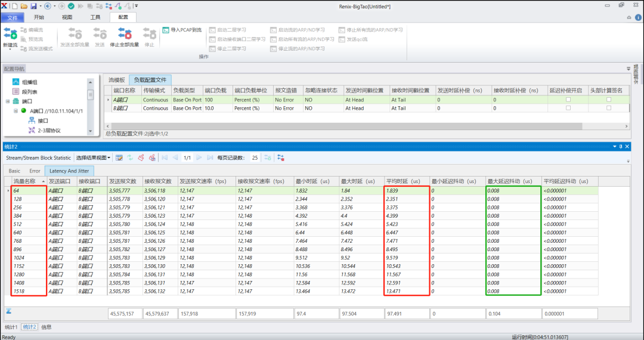Click the 预览流 preview stream item
644x340 pixels.
[x=32, y=39]
